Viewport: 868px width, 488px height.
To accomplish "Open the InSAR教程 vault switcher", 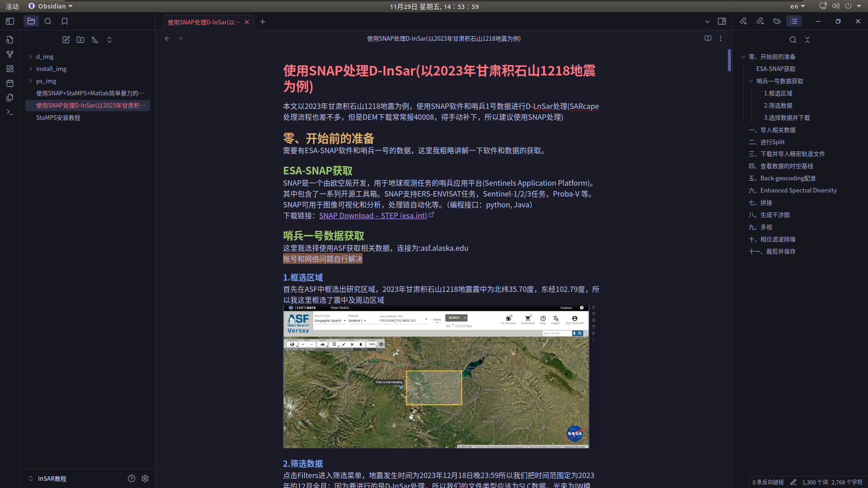I will (47, 479).
